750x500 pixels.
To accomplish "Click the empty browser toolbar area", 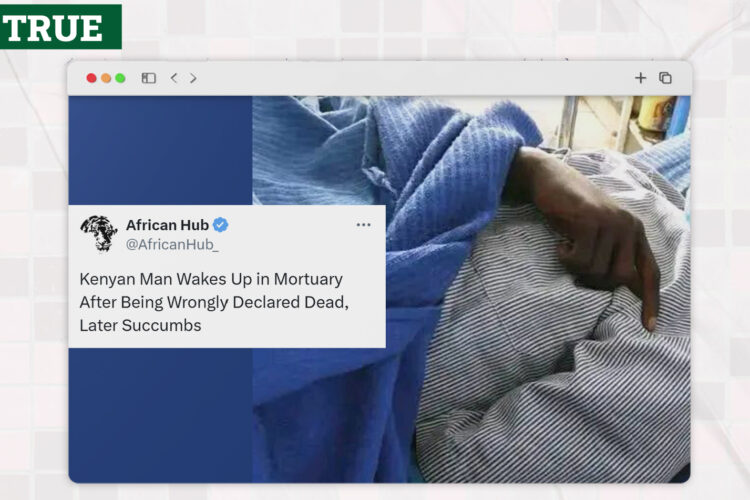I will tap(411, 78).
